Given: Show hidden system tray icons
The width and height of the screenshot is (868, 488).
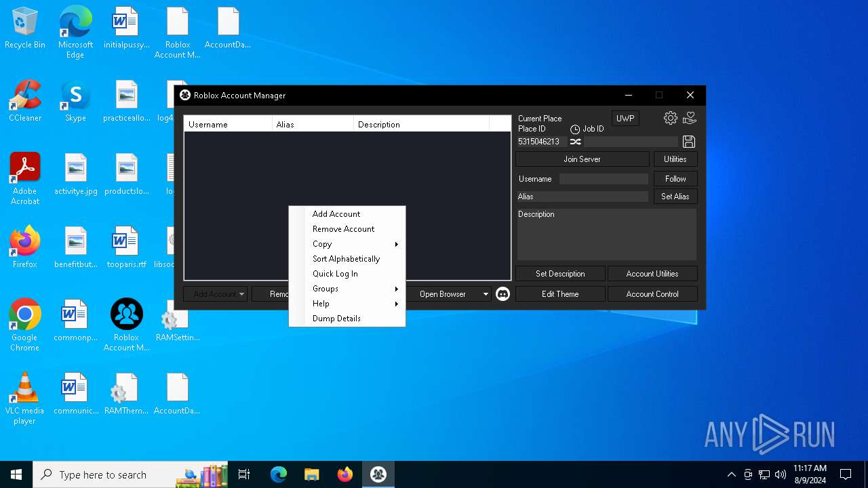Looking at the screenshot, I should click(x=731, y=474).
